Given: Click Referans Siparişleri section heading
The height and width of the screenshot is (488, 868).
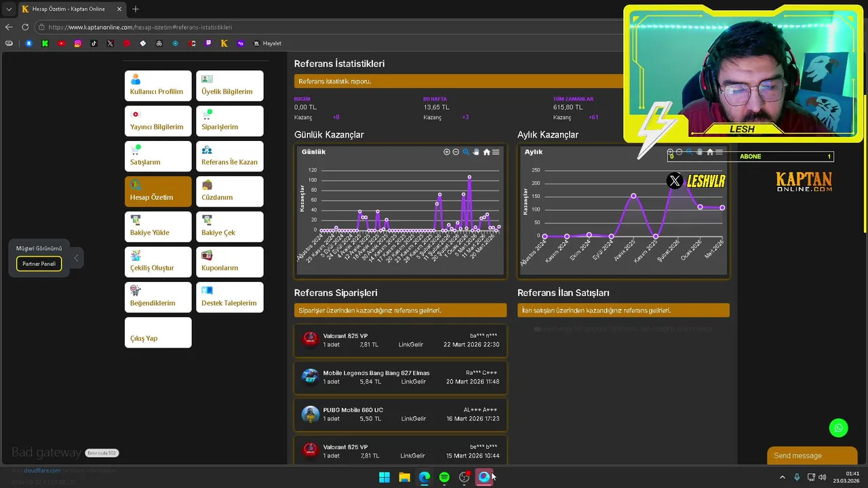Looking at the screenshot, I should (x=336, y=293).
